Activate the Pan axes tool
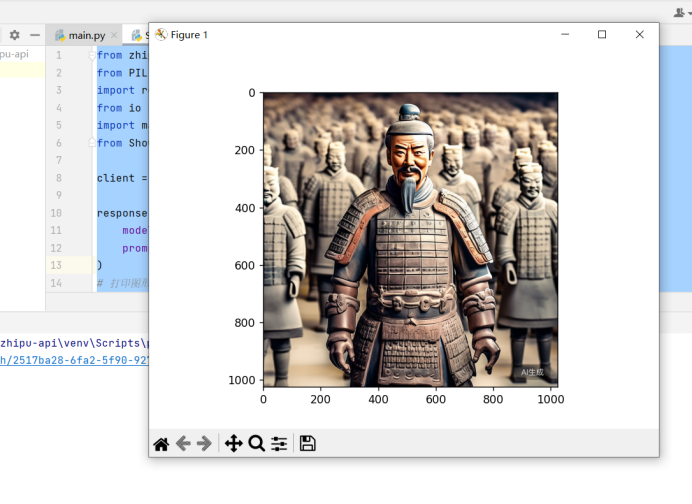The height and width of the screenshot is (504, 692). click(233, 443)
